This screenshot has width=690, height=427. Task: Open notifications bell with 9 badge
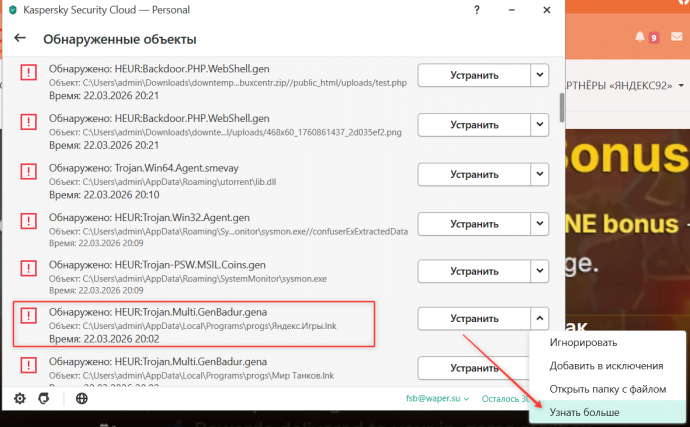641,37
